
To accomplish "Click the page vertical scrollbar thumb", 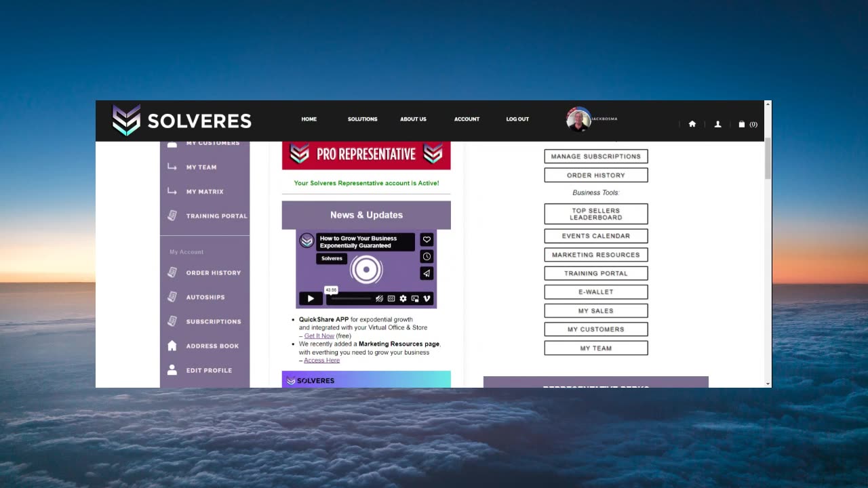I will 768,159.
